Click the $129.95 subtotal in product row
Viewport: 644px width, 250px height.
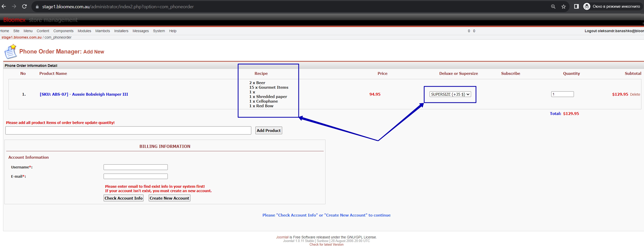tap(620, 94)
